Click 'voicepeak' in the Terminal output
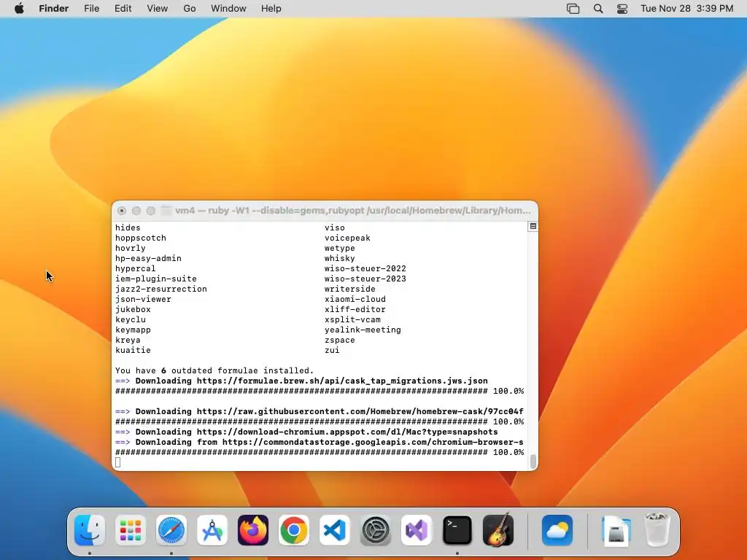The height and width of the screenshot is (560, 747). [347, 238]
